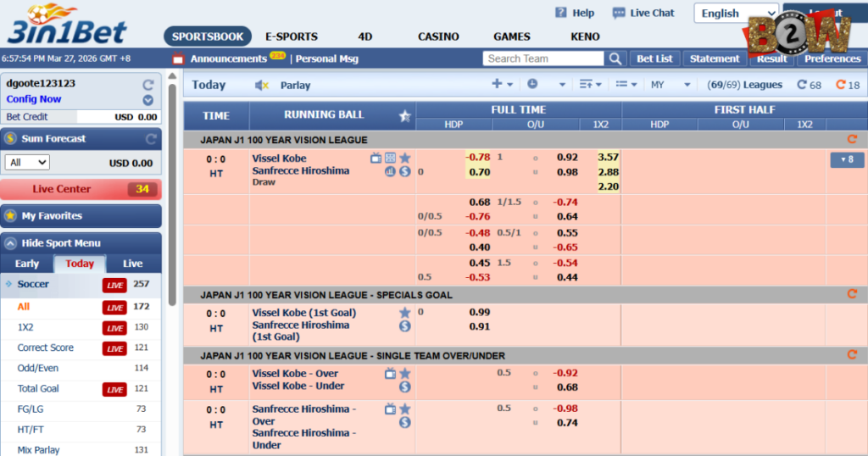Click the blue refresh counter 68

pyautogui.click(x=809, y=85)
